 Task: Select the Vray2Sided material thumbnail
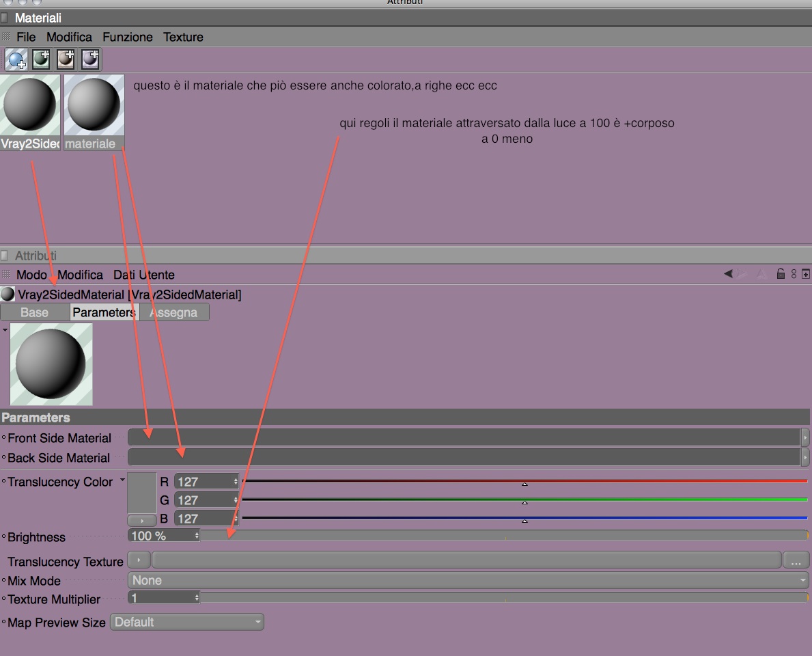click(30, 113)
